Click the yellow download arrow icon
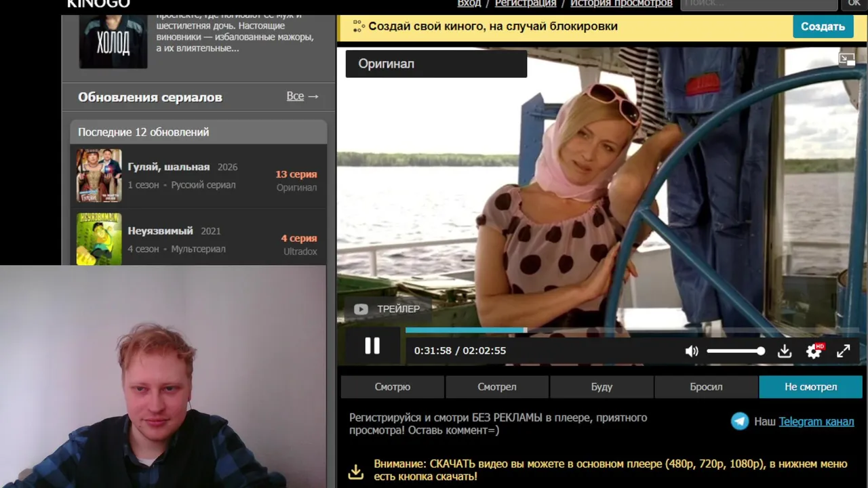 click(356, 471)
